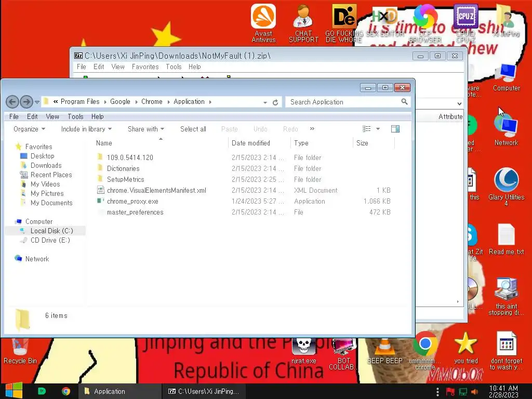Select Favorites in the navigation pane
Viewport: 532px width, 399px height.
(38, 147)
